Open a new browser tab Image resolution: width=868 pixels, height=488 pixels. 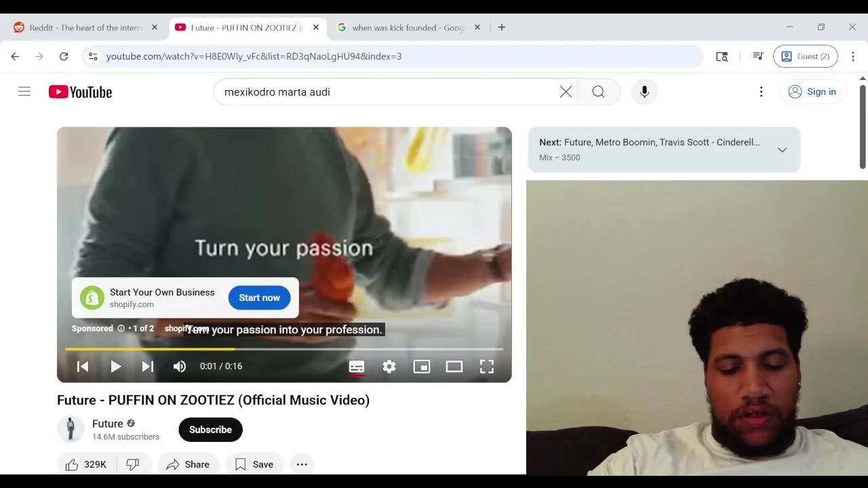tap(502, 28)
